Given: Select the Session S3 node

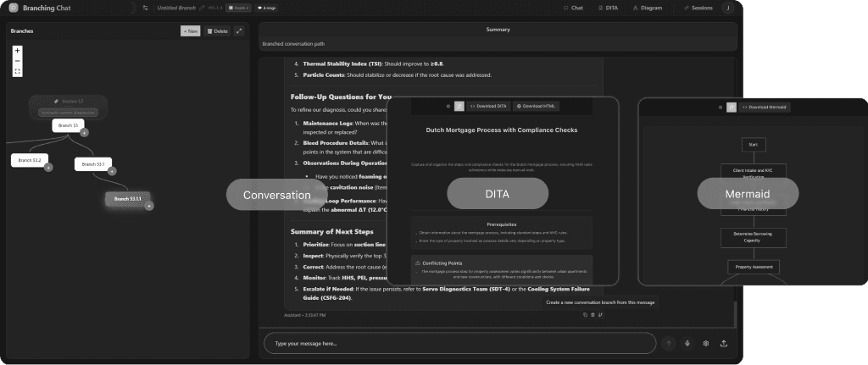Looking at the screenshot, I should pyautogui.click(x=68, y=106).
